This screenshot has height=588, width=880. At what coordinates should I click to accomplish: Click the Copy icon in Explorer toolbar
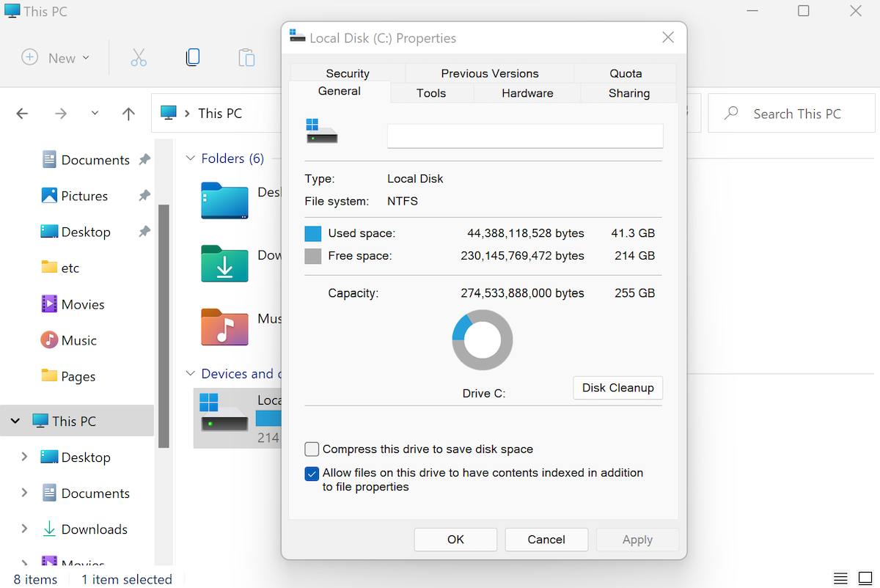pyautogui.click(x=193, y=58)
